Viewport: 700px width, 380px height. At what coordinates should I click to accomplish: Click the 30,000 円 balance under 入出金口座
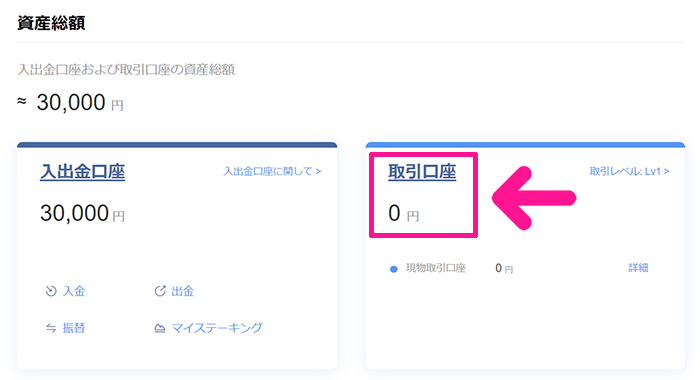83,213
